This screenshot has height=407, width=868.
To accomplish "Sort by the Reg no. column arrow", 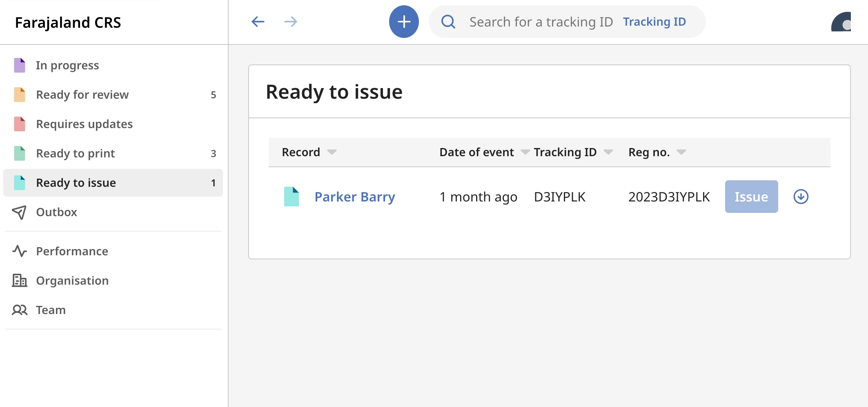I will [x=681, y=152].
